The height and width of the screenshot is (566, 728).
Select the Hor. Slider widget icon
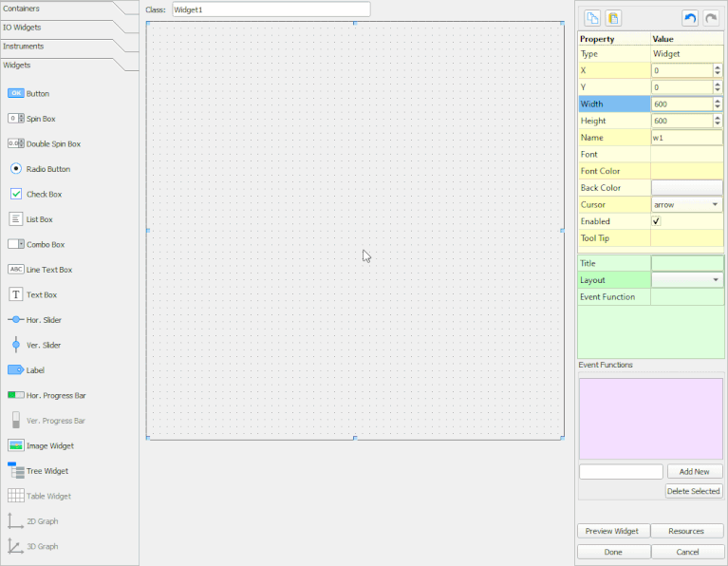[16, 320]
